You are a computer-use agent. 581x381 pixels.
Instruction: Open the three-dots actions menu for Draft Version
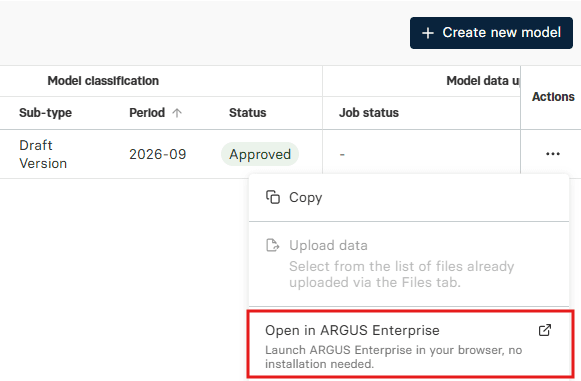553,153
